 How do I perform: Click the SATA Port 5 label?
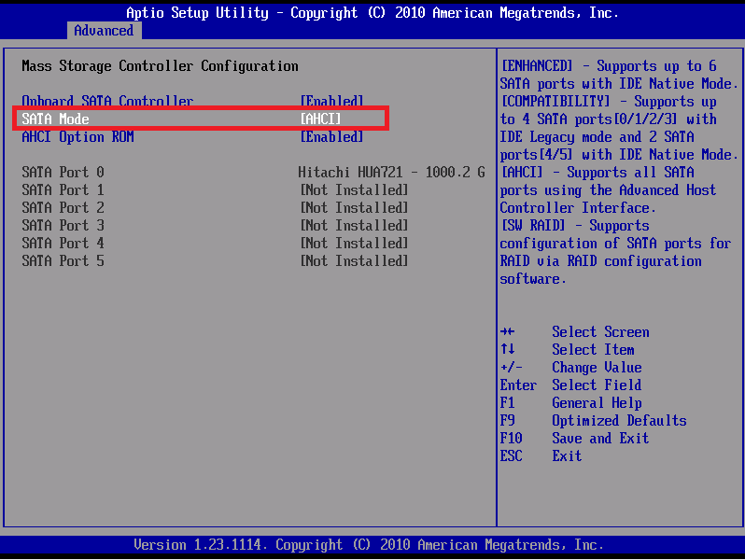(63, 261)
